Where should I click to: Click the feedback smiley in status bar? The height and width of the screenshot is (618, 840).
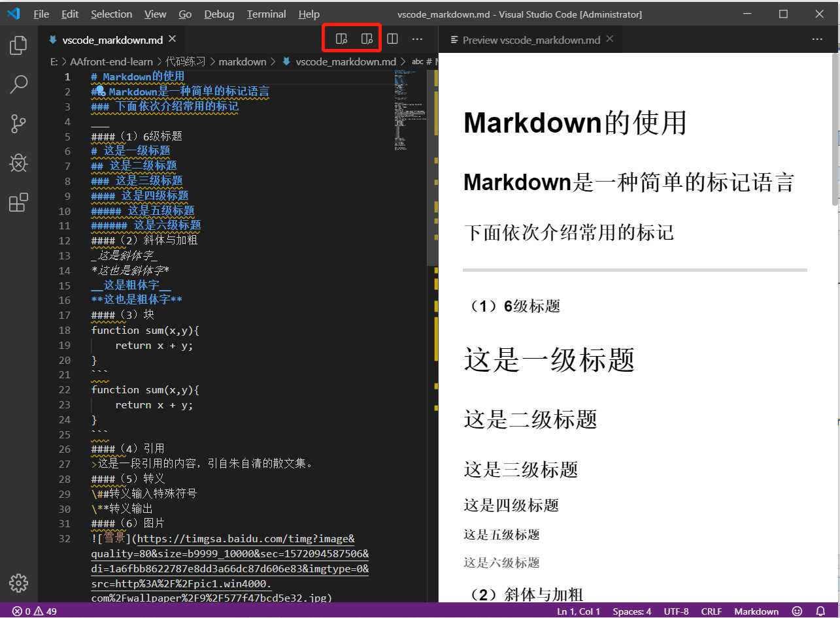pyautogui.click(x=797, y=611)
